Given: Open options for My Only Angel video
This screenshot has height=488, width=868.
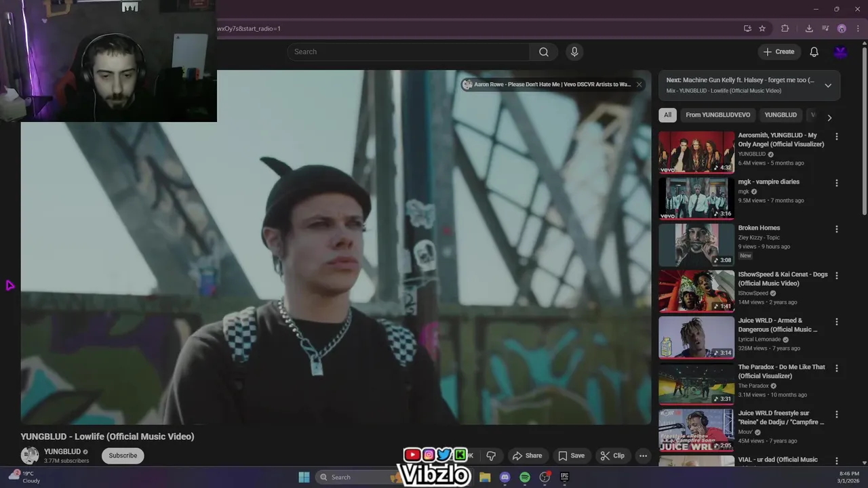Looking at the screenshot, I should pyautogui.click(x=837, y=136).
